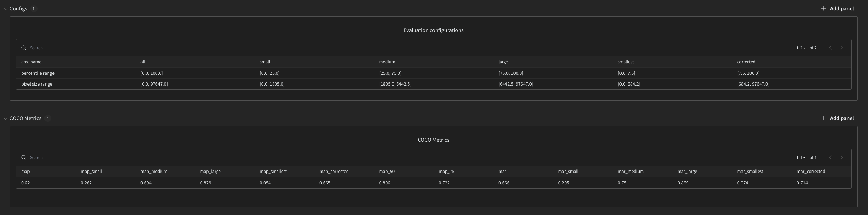
Task: Open the 1-2 rows-per-page dropdown
Action: point(801,48)
